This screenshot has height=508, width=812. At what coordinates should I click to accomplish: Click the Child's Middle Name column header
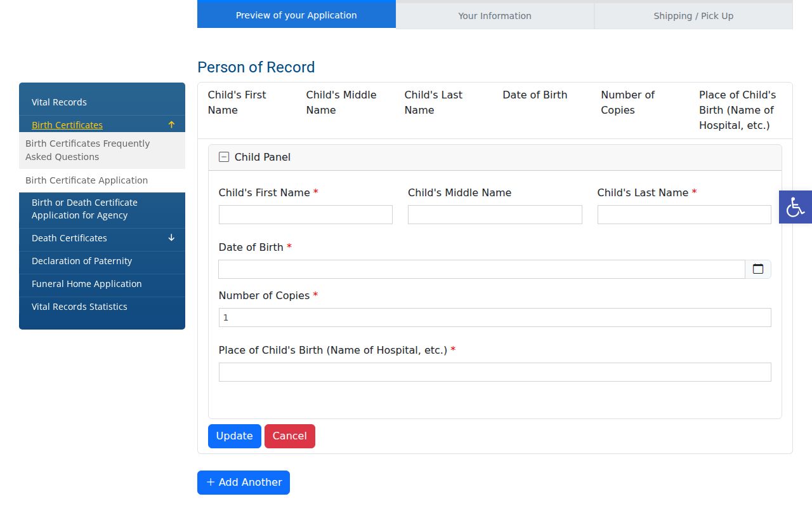341,102
